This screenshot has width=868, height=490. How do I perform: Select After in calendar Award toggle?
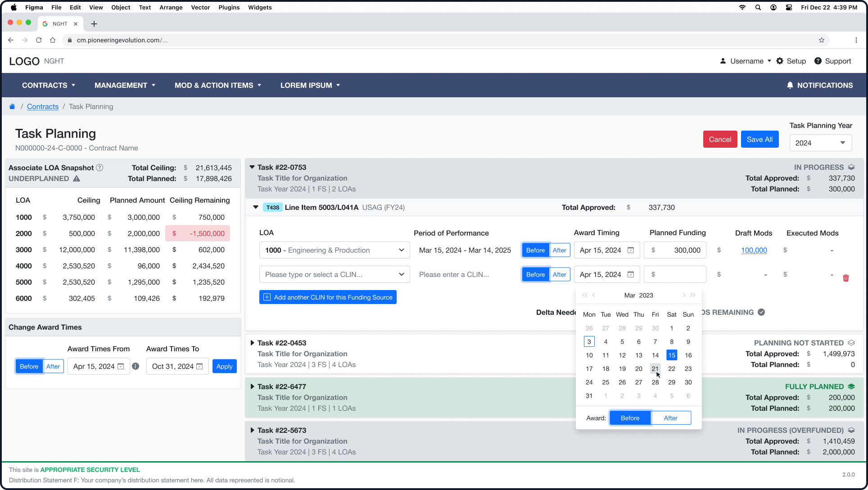pos(670,418)
